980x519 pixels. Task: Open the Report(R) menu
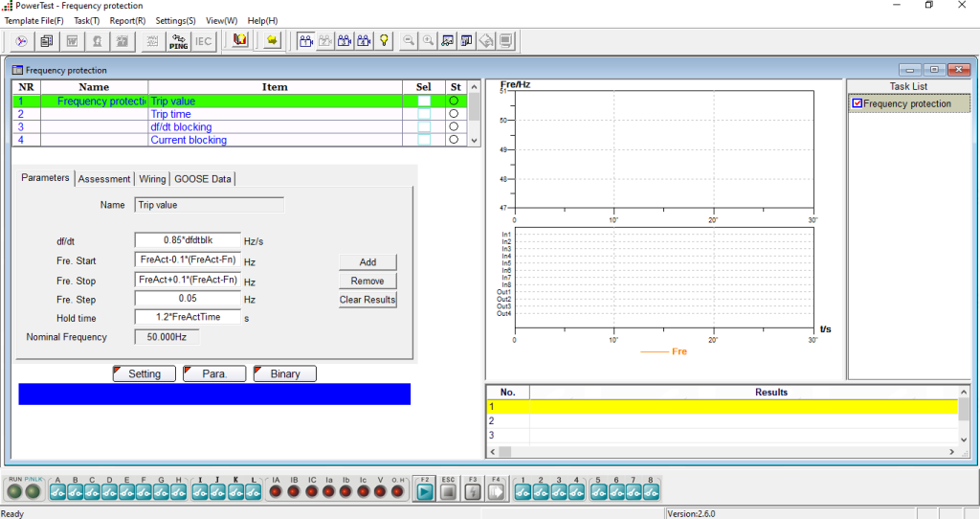click(x=127, y=20)
